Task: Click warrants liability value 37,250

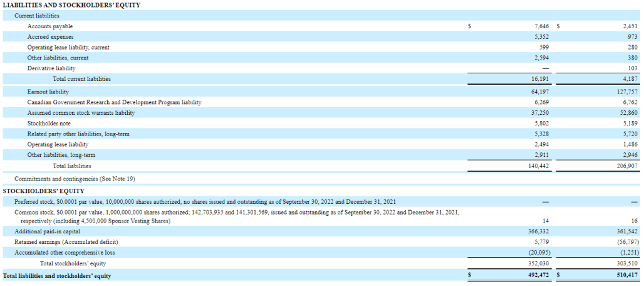Action: pyautogui.click(x=540, y=113)
